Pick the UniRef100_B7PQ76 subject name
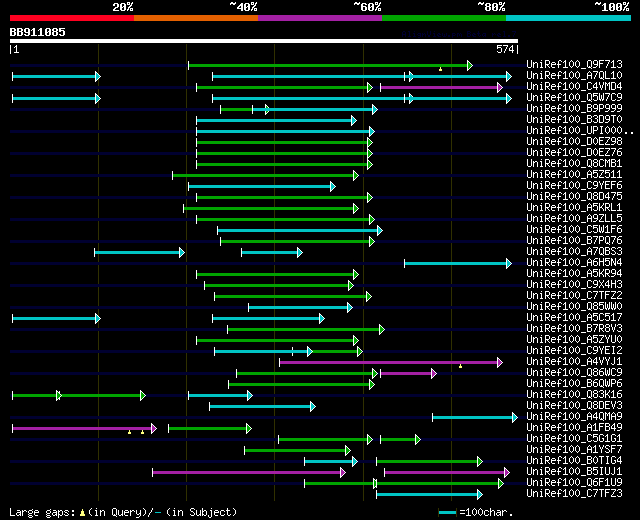Image resolution: width=640 pixels, height=520 pixels. (x=574, y=240)
